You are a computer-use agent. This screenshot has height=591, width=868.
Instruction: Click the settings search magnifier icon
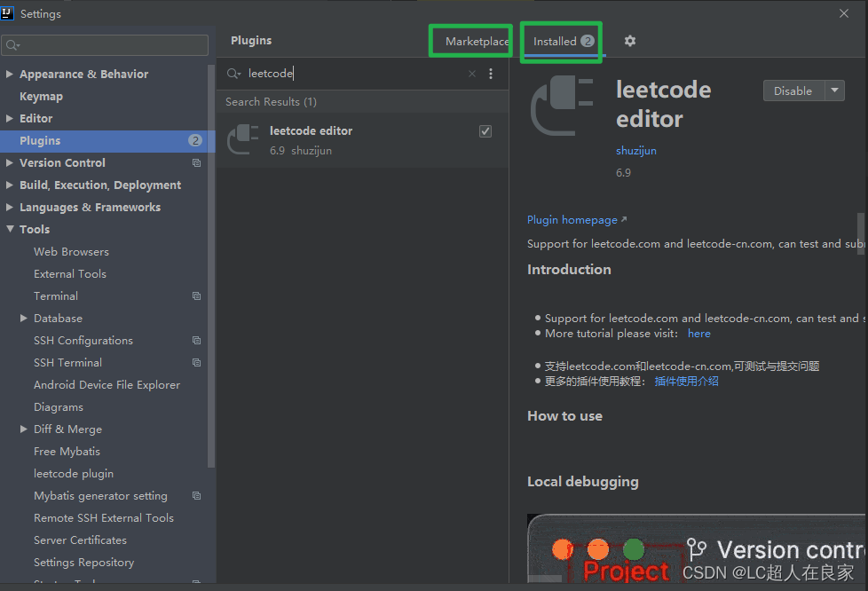pyautogui.click(x=12, y=45)
